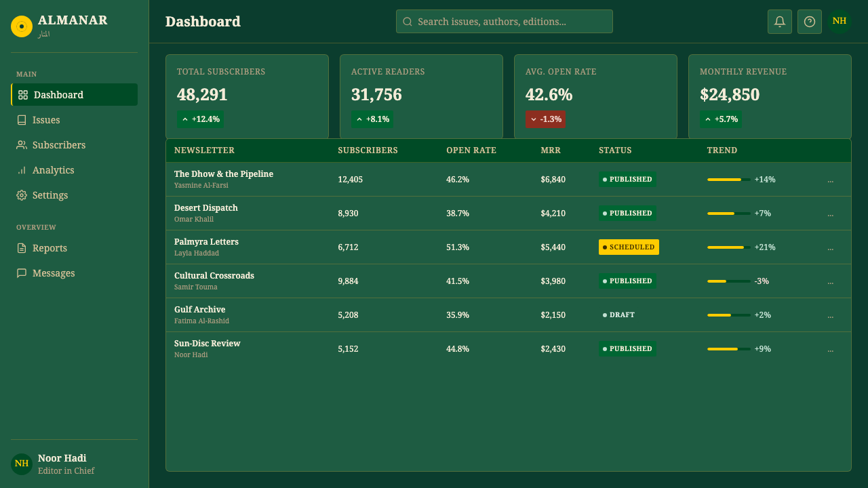Open more options for Desert Dispatch row

pos(831,213)
